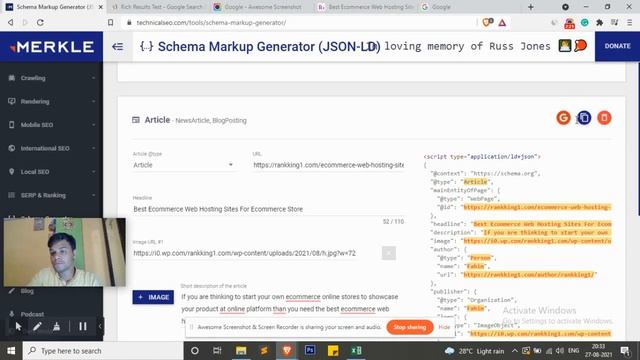Screen dimensions: 640x360
Task: Click the browser address bar
Action: click(x=300, y=22)
